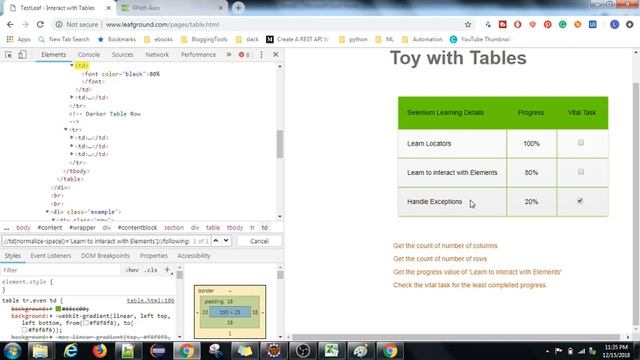Click the browser forward arrow
Image resolution: width=640 pixels, height=360 pixels.
[x=25, y=24]
